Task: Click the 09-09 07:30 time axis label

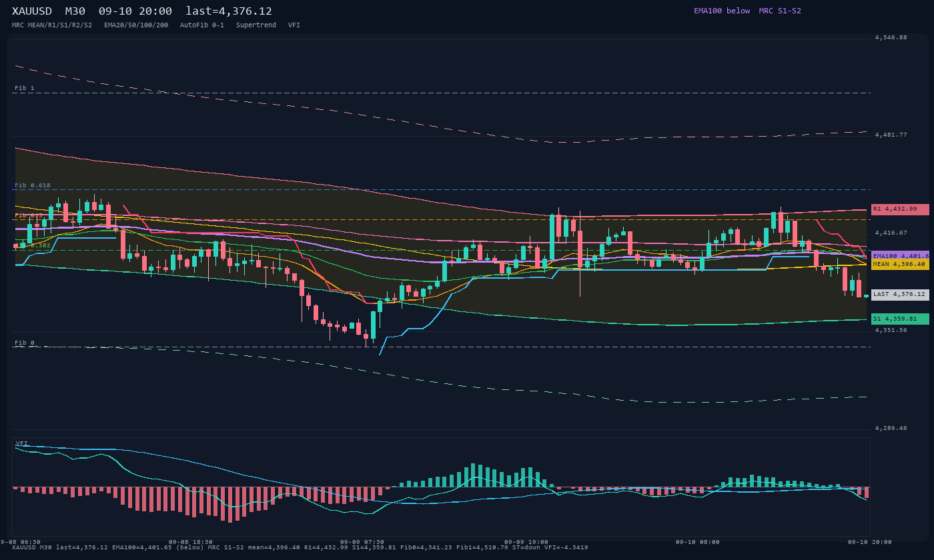Action: coord(362,542)
